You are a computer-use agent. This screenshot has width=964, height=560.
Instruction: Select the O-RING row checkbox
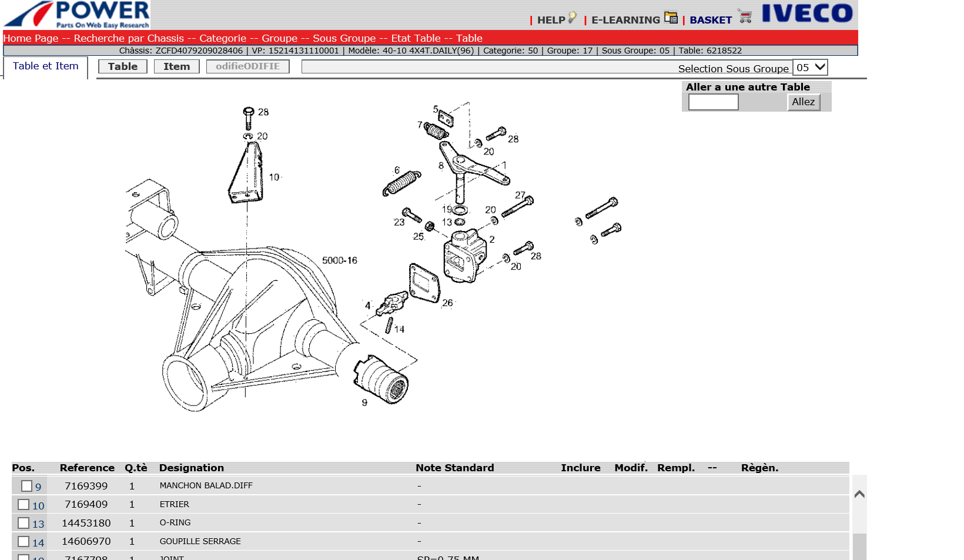pyautogui.click(x=24, y=523)
